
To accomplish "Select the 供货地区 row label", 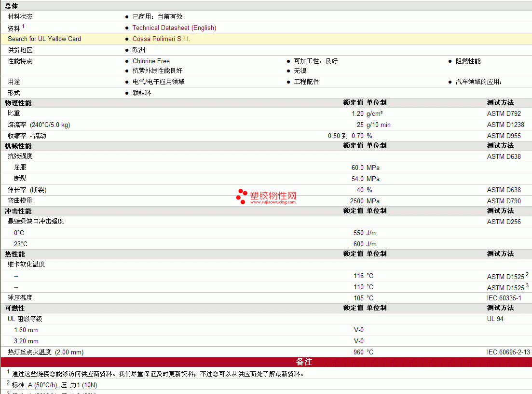I will coord(20,50).
